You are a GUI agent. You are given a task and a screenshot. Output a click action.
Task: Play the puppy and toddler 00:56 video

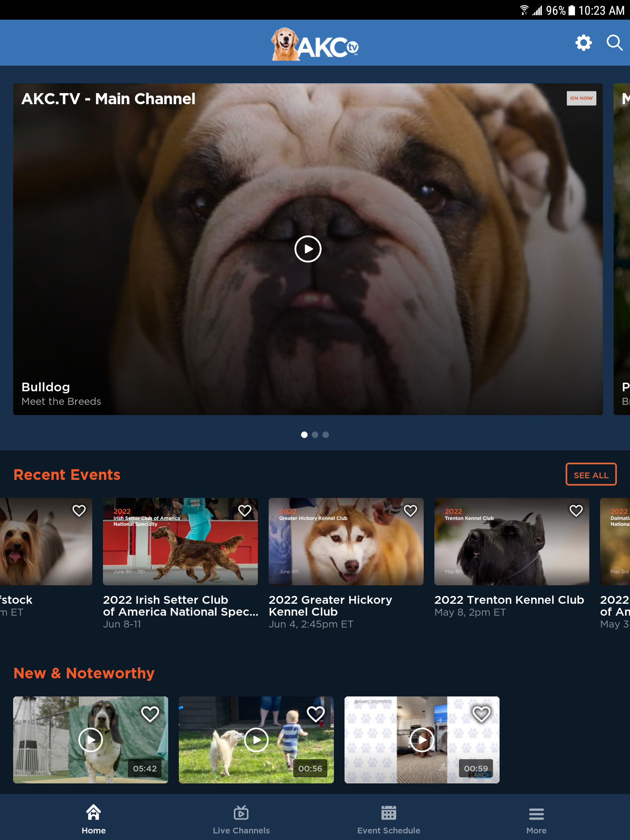tap(256, 740)
